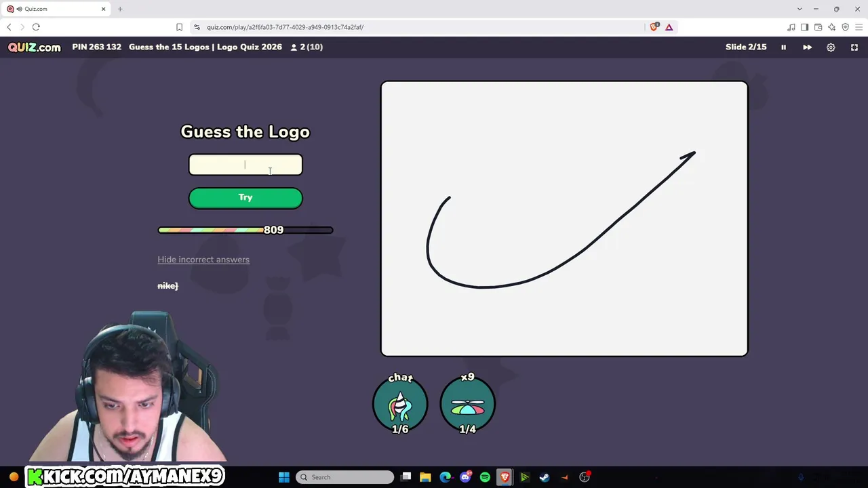Click the taskbar Search box
868x488 pixels.
click(344, 477)
